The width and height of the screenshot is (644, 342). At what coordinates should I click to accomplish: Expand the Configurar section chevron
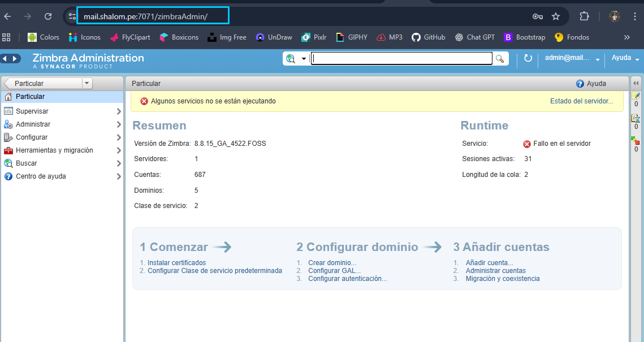point(119,137)
